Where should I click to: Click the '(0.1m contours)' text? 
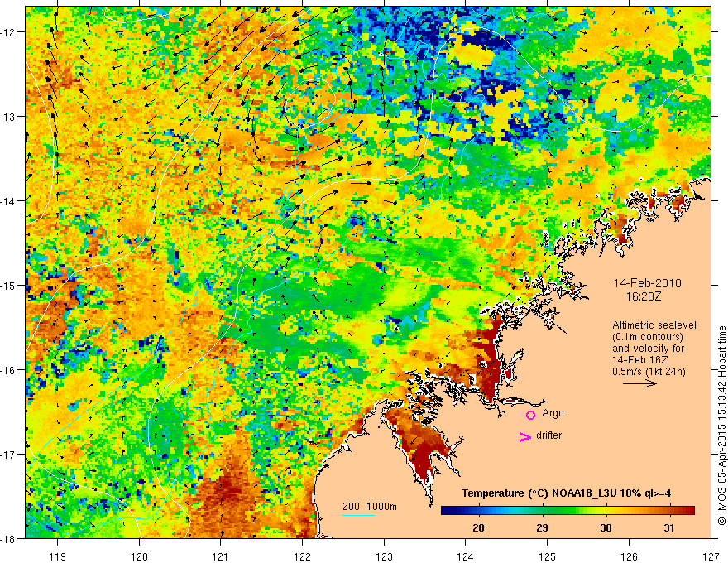click(x=647, y=337)
